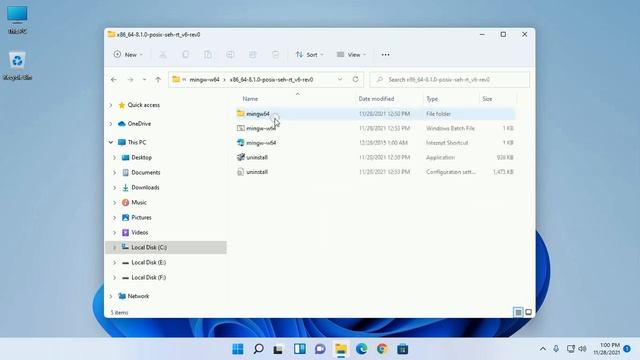This screenshot has width=640, height=360.
Task: Switch to large thumbnails view icon in status bar
Action: 528,312
